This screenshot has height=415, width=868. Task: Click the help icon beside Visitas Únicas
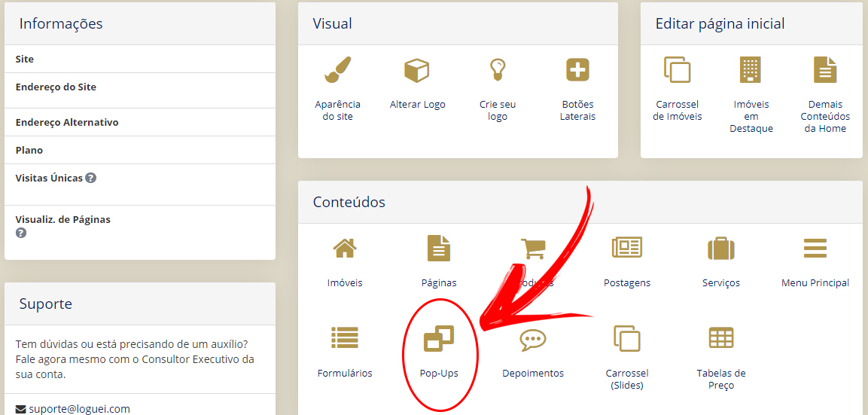(x=91, y=178)
